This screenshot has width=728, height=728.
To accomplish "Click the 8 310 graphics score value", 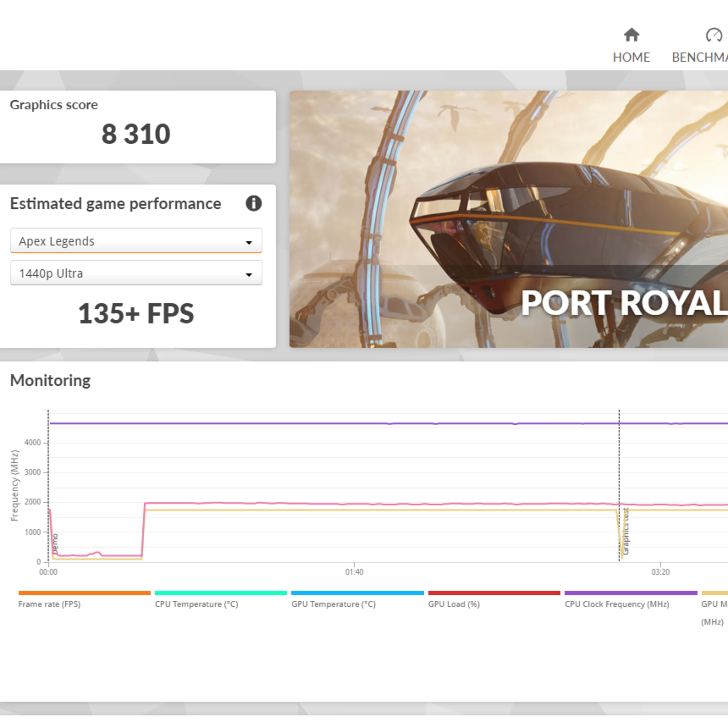I will tap(136, 134).
